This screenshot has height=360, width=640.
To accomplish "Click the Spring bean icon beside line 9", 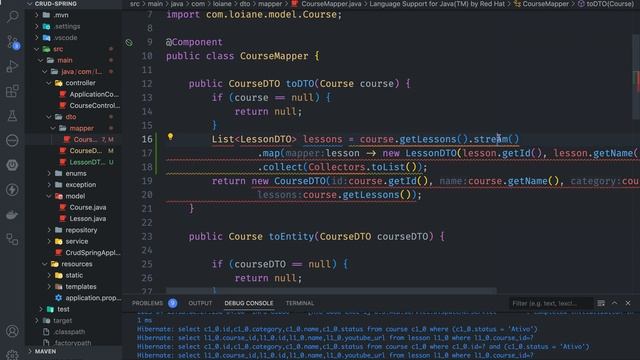I will 129,42.
